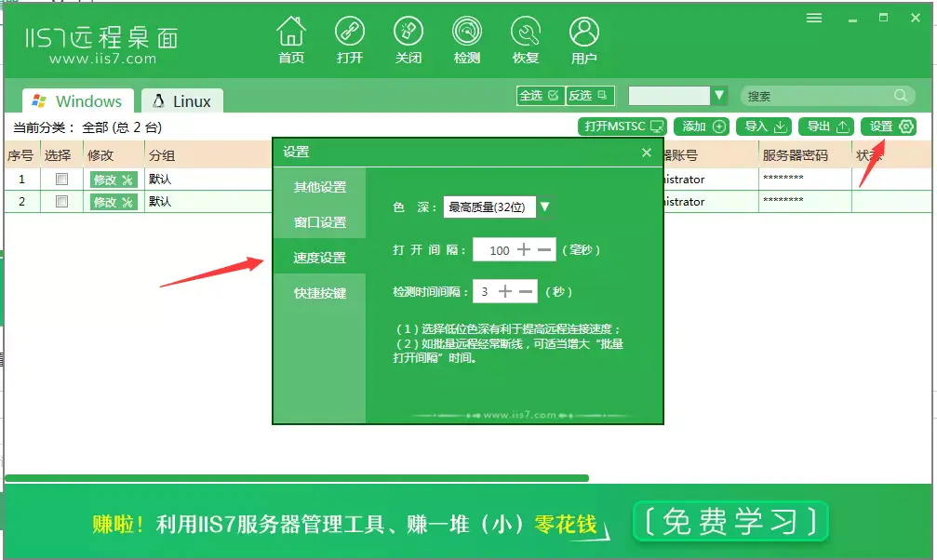
Task: Click 反选 invert-selection button
Action: [590, 96]
